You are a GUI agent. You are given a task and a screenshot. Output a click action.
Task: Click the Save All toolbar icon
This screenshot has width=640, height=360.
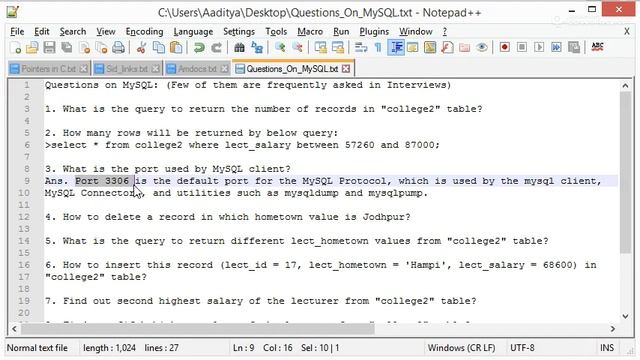point(67,48)
